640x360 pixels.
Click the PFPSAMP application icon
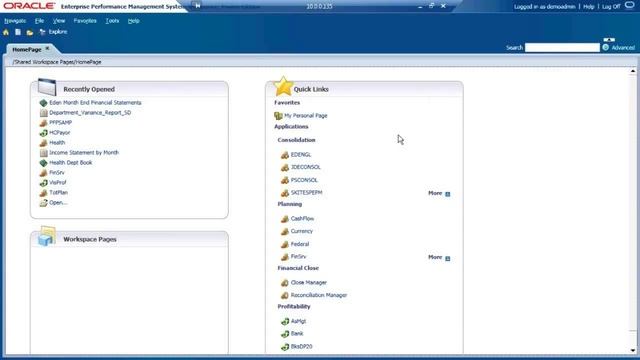point(43,123)
